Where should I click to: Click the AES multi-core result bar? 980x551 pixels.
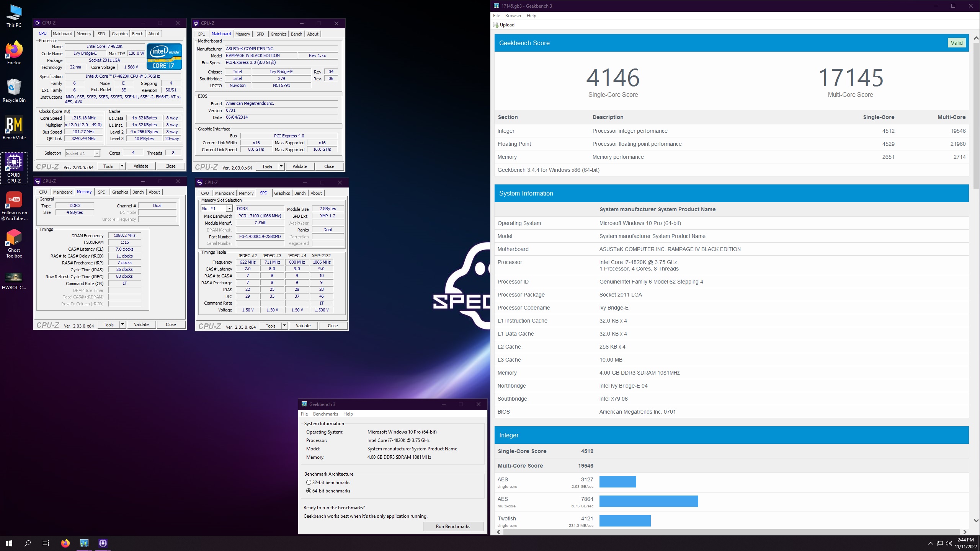point(648,501)
